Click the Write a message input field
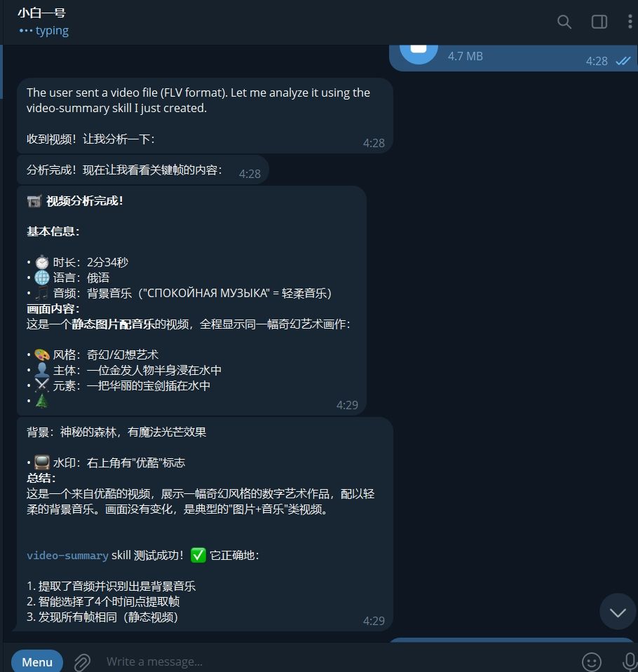Viewport: 638px width, 672px height. 334,661
